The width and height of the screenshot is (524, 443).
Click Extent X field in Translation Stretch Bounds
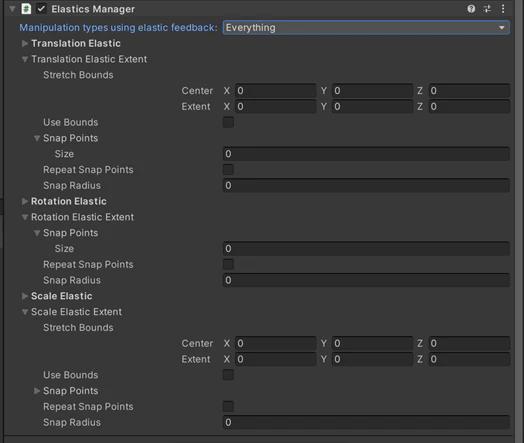tap(275, 107)
